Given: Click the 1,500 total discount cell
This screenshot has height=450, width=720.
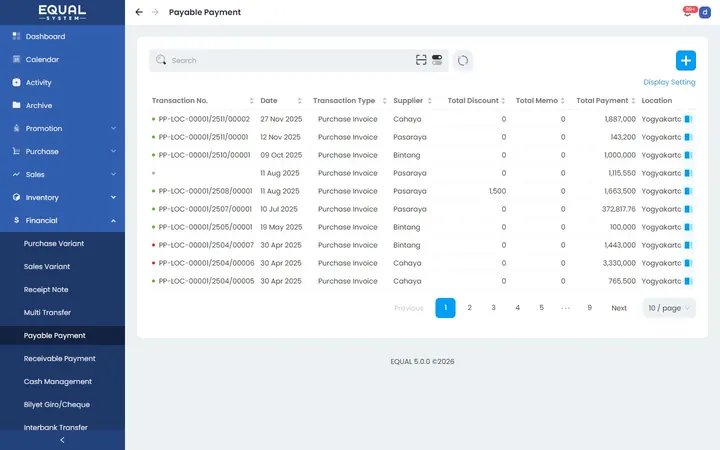Looking at the screenshot, I should pos(497,191).
